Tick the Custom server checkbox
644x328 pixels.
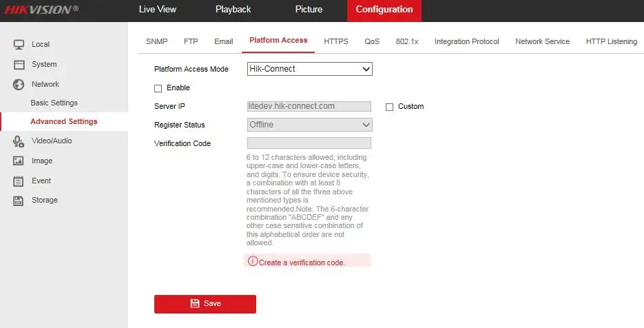tap(389, 107)
